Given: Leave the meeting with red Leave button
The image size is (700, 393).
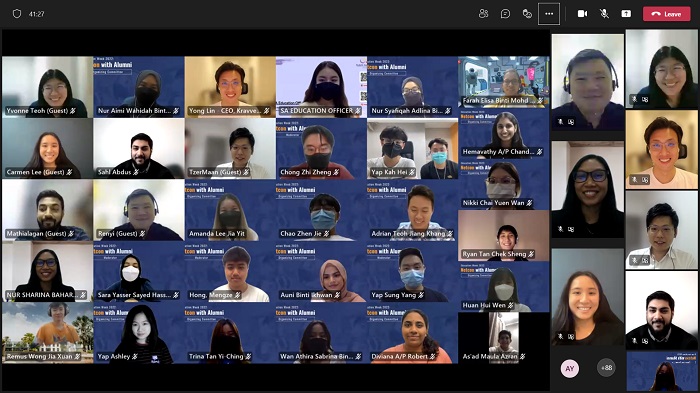Looking at the screenshot, I should (x=667, y=14).
